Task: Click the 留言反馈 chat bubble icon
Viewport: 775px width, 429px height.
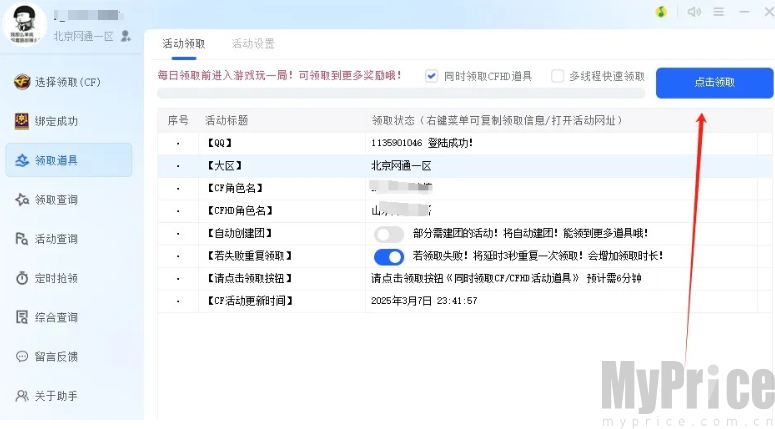Action: 22,356
